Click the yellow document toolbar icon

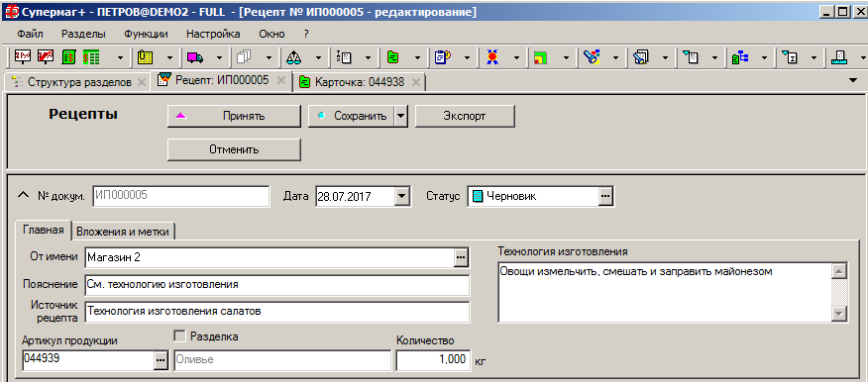tap(146, 57)
